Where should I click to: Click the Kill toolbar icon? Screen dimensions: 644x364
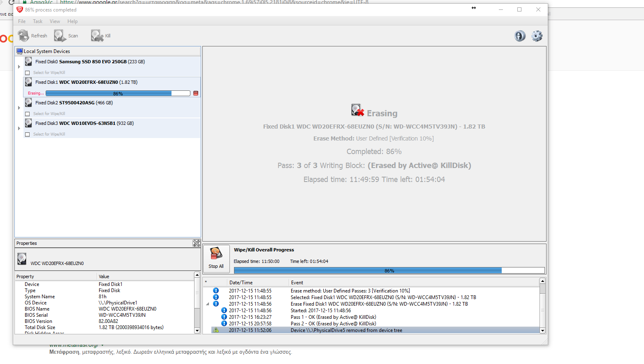pyautogui.click(x=97, y=36)
